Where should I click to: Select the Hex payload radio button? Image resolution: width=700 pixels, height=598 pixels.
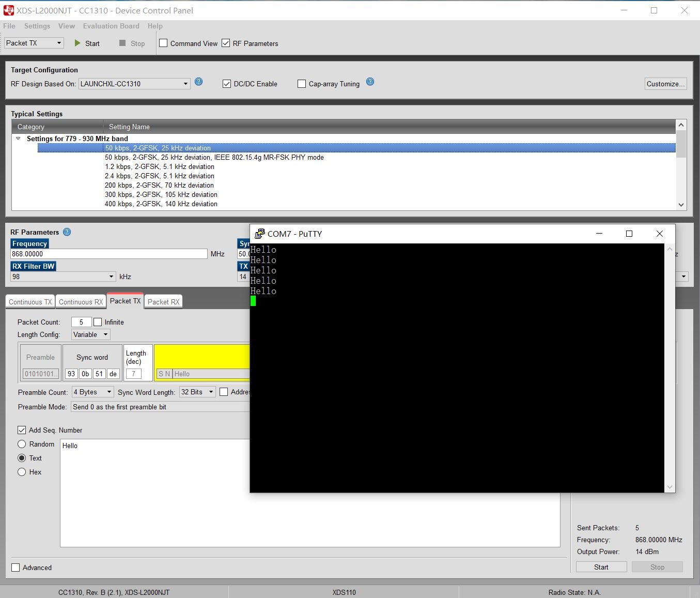[22, 472]
